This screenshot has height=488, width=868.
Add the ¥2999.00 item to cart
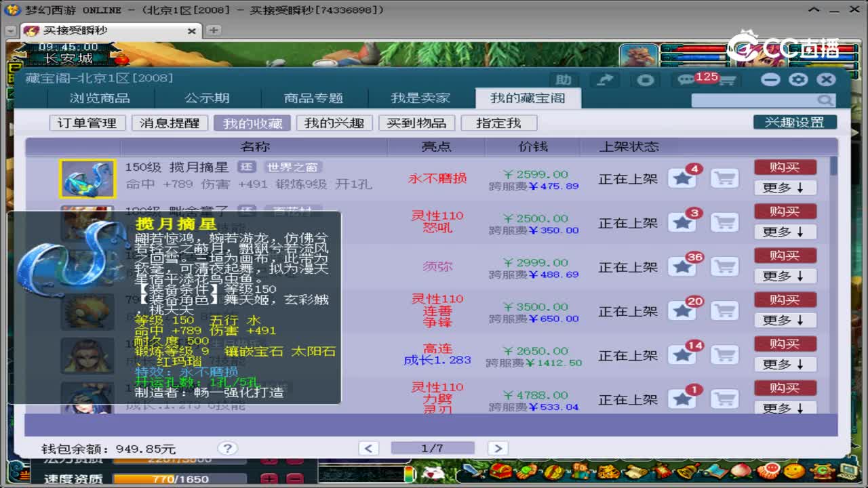724,267
